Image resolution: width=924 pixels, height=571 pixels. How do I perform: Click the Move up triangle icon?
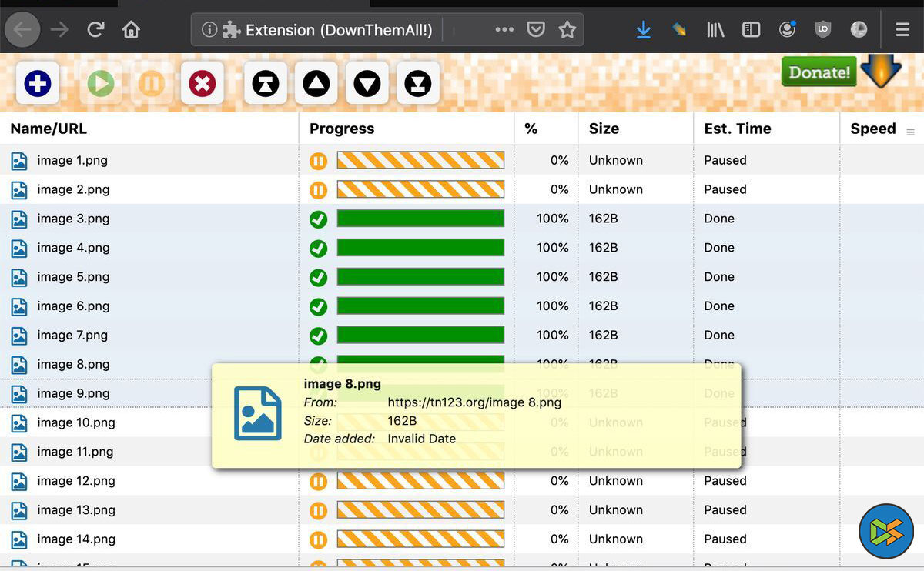point(316,83)
